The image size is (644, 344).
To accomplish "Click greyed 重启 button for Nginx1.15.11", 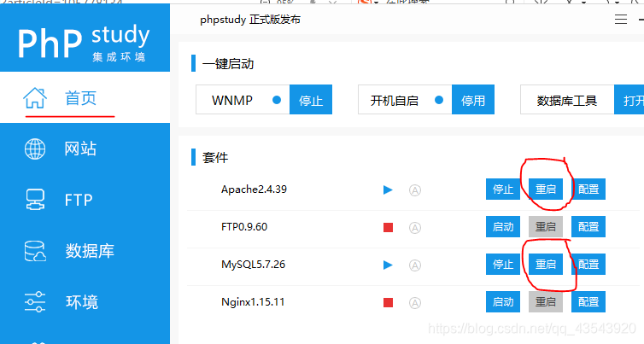I will coord(546,301).
